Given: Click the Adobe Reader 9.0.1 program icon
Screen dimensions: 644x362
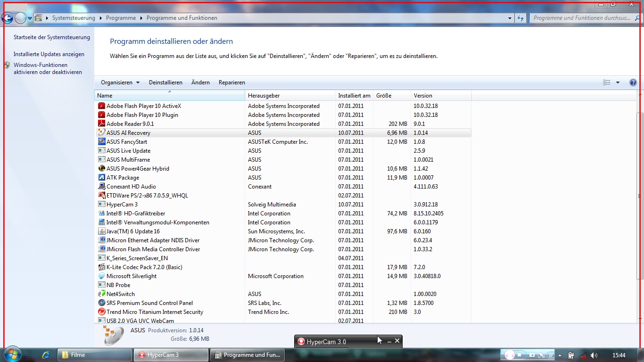Looking at the screenshot, I should (x=101, y=124).
